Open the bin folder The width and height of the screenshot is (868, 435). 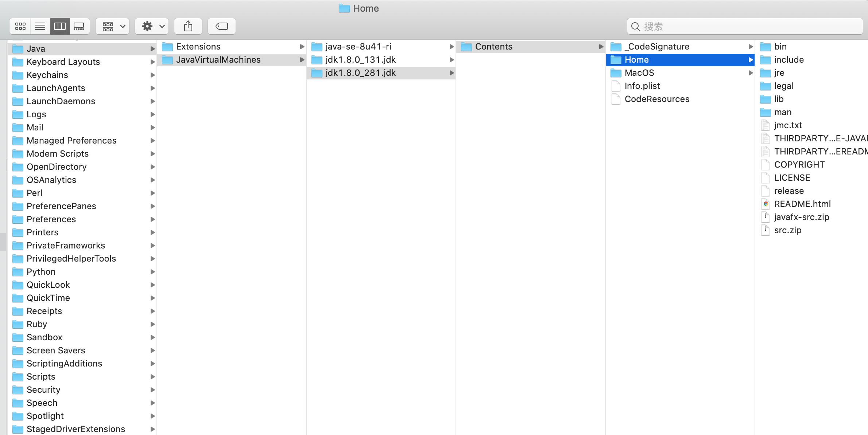(x=780, y=47)
